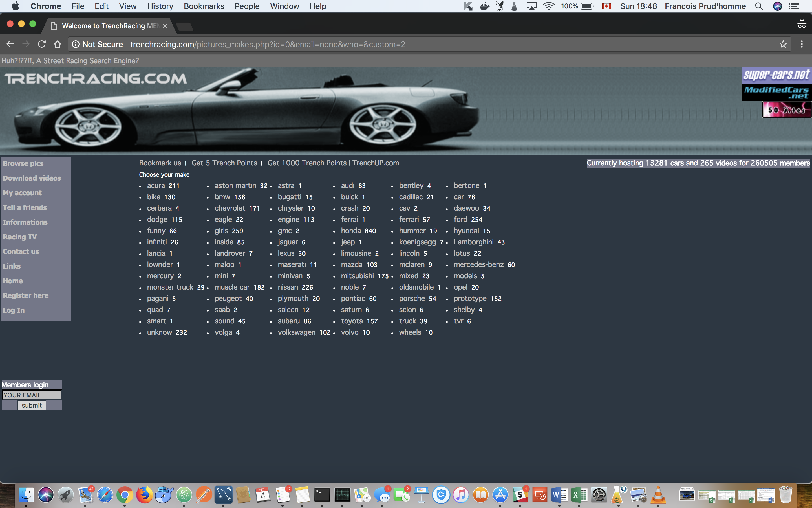The height and width of the screenshot is (508, 812).
Task: Open Terminal from the dock
Action: [x=322, y=494]
